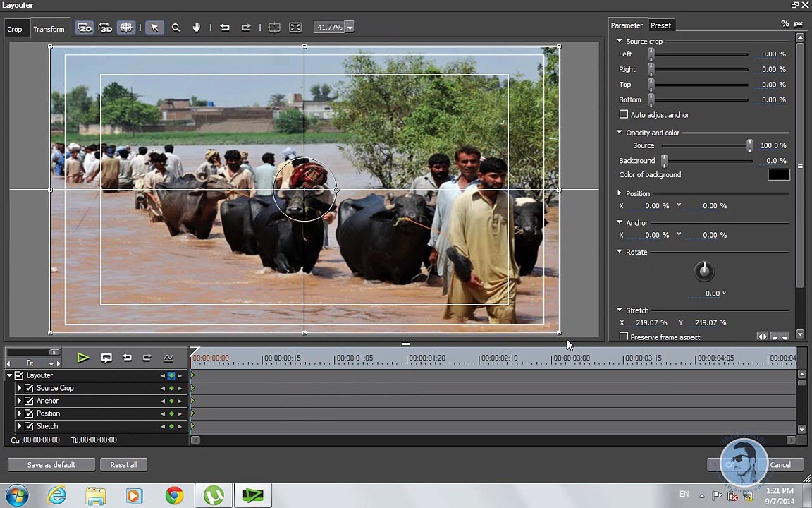Uncheck the Stretch track checkbox
812x508 pixels.
29,427
